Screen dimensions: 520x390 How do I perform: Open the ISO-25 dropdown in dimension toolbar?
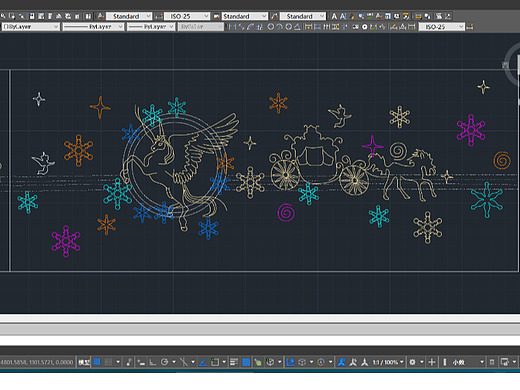442,27
